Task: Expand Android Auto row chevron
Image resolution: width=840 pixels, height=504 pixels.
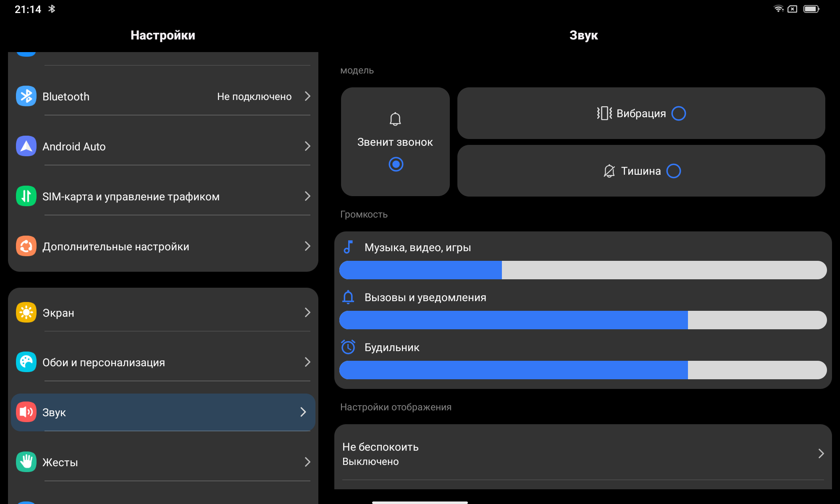Action: (x=307, y=146)
